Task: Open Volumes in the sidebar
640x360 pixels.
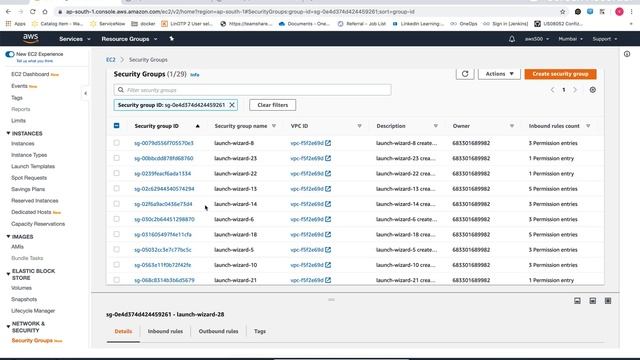Action: [x=21, y=288]
